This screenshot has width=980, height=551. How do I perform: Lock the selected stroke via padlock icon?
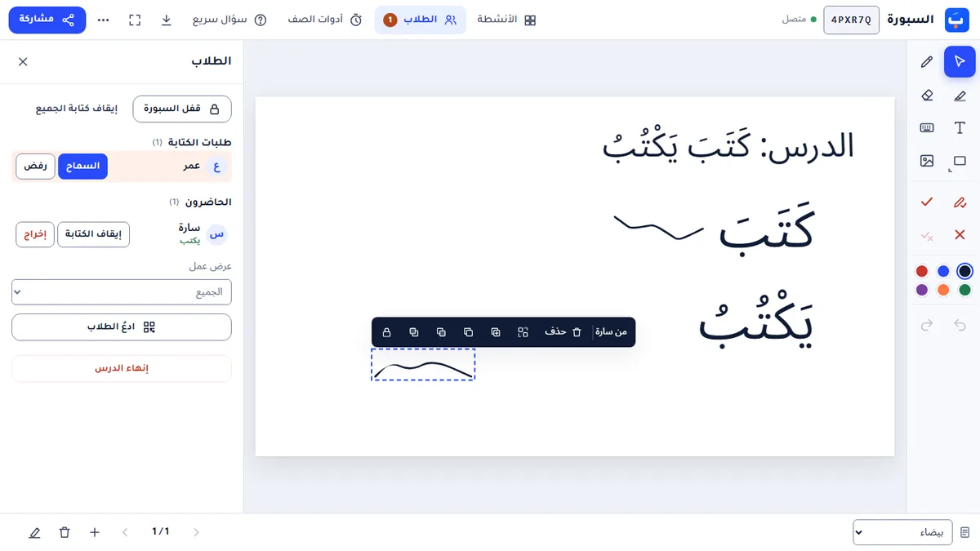click(387, 332)
